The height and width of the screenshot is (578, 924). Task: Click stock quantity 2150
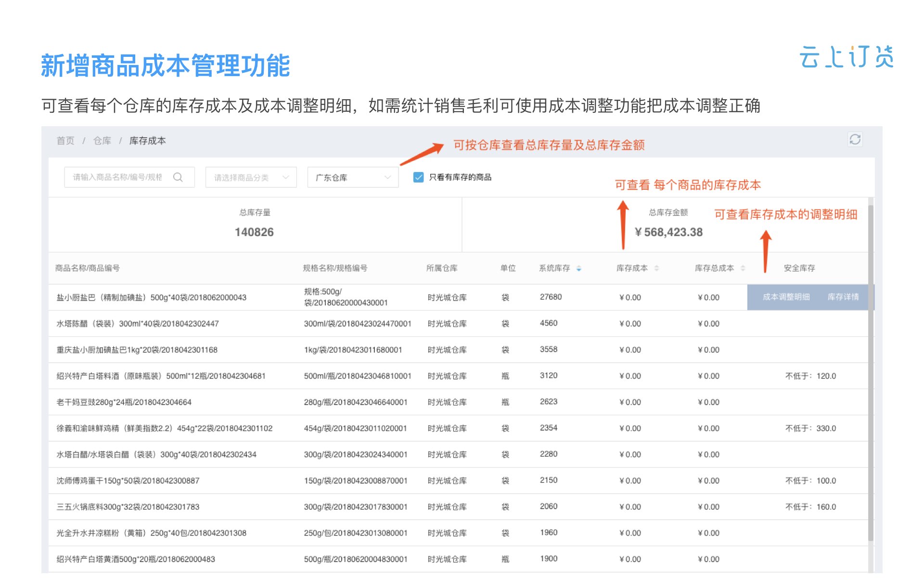pos(549,480)
